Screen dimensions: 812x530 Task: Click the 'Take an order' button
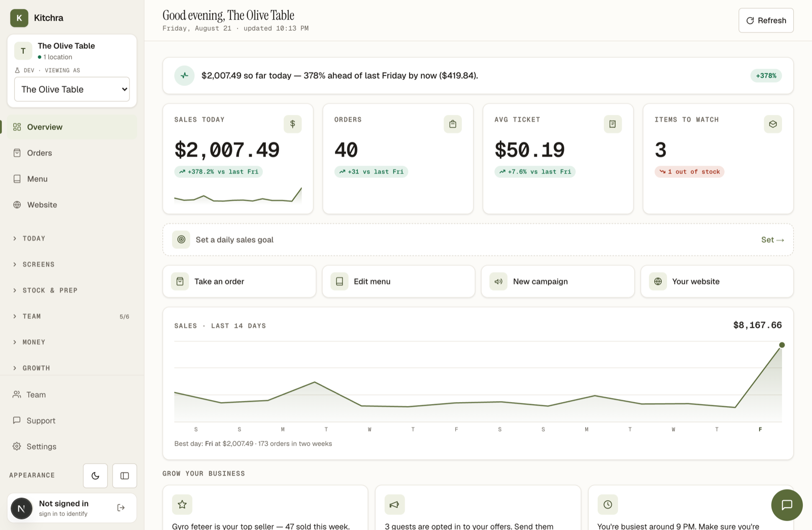[239, 281]
